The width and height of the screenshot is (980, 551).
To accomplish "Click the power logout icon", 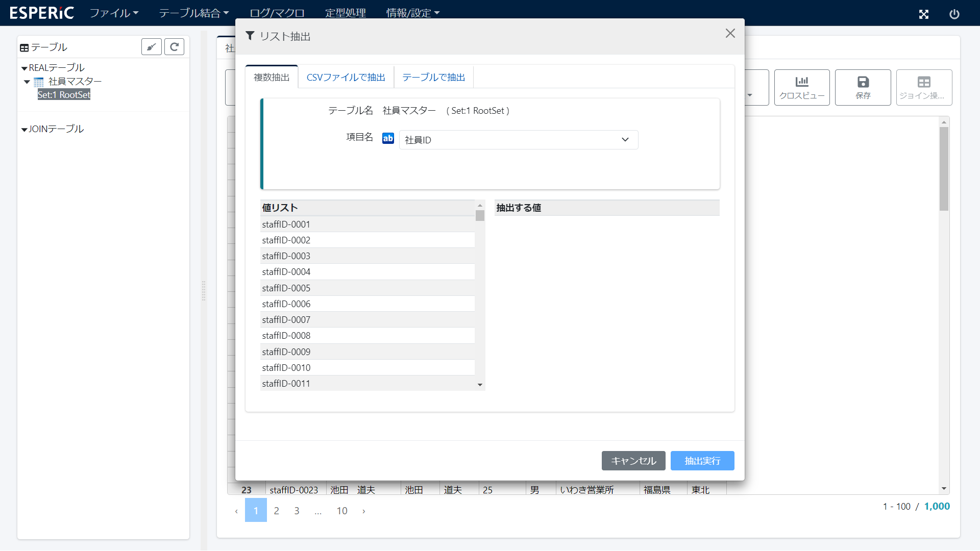I will pyautogui.click(x=954, y=14).
